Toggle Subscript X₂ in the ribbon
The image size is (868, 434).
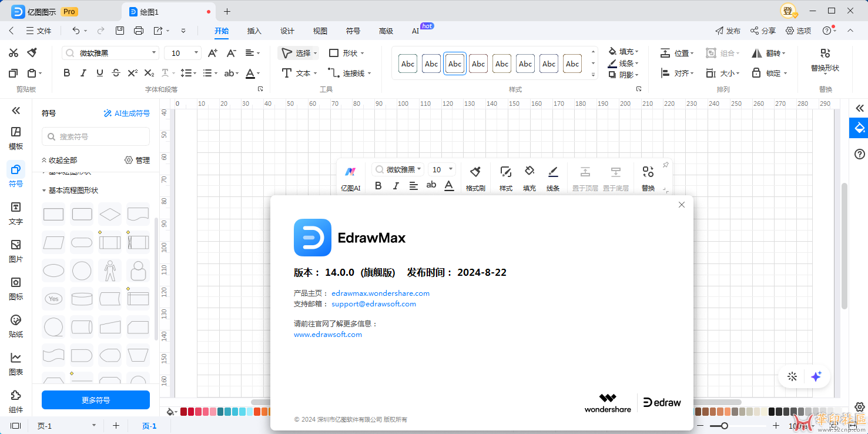tap(149, 73)
